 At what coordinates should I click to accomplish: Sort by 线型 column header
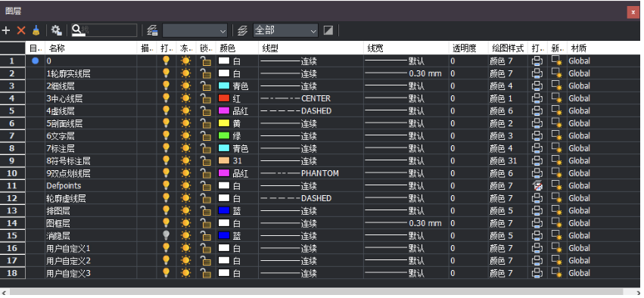(x=311, y=48)
